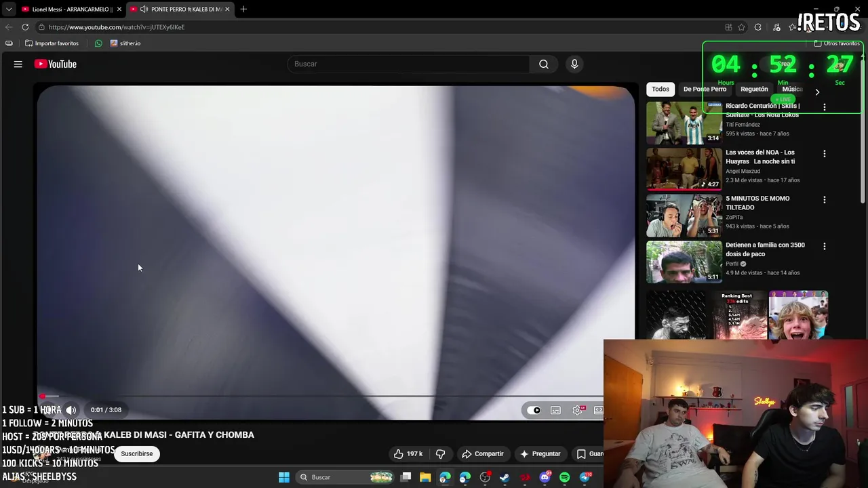Click the Preguntar button
The height and width of the screenshot is (488, 868).
pyautogui.click(x=540, y=453)
